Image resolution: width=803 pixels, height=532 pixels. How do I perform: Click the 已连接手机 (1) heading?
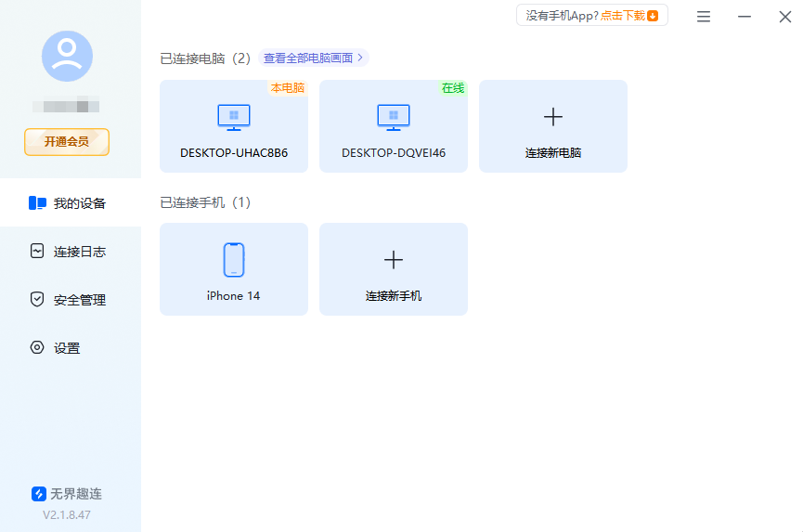(205, 202)
